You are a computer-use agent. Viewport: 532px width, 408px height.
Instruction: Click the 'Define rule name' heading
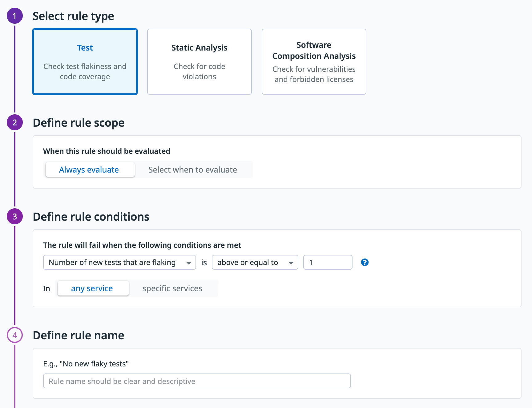click(x=79, y=335)
